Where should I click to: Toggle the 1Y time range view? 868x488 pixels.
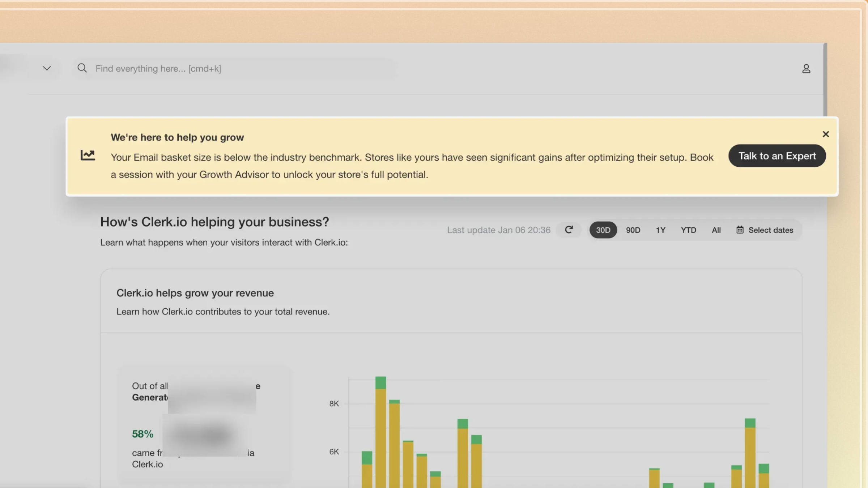660,230
